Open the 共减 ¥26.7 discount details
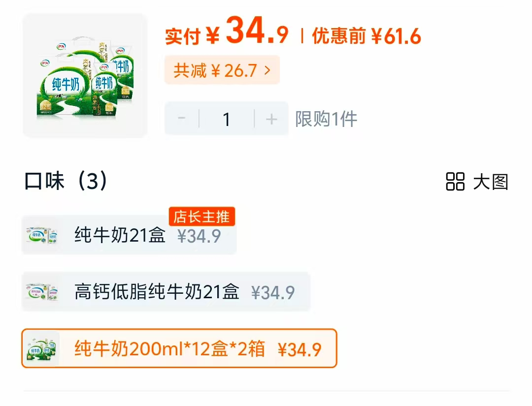This screenshot has height=406, width=532. click(x=222, y=70)
